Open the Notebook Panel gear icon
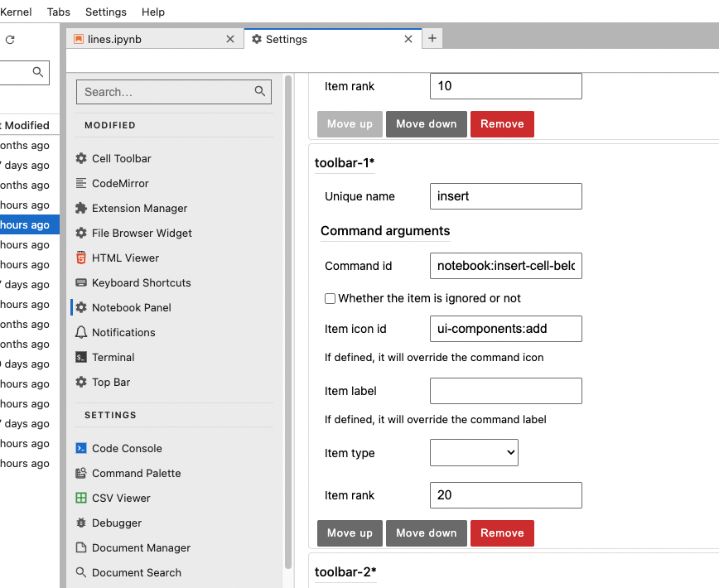The image size is (719, 588). [80, 307]
